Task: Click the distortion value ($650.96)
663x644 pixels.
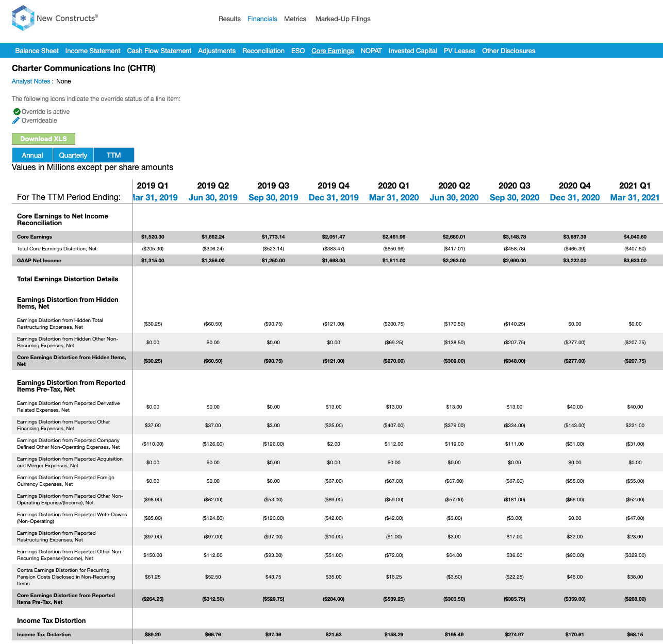Action: [394, 249]
